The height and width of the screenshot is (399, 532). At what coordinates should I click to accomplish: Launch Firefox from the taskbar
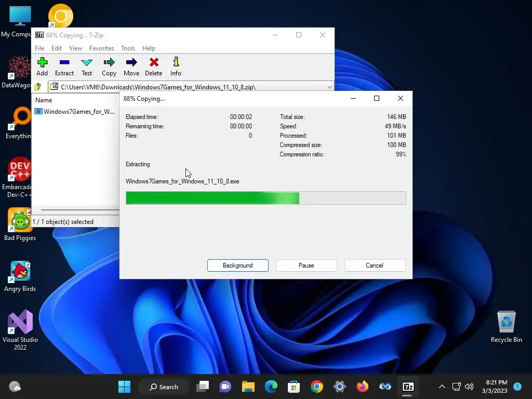(x=362, y=387)
